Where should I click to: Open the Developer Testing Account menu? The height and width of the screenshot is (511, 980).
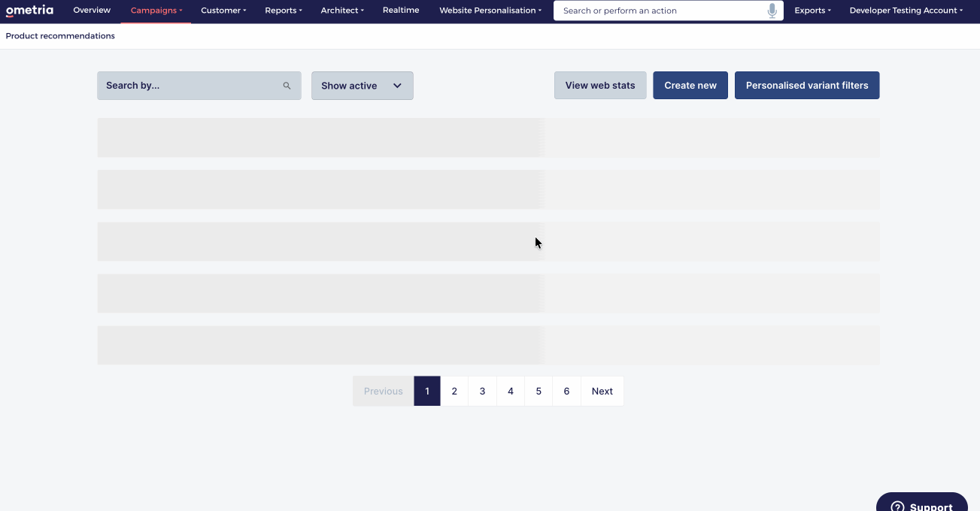pos(906,11)
